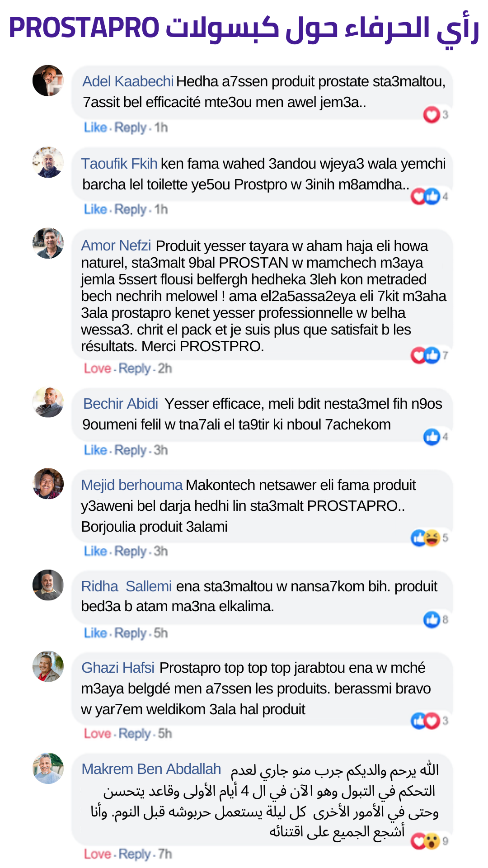Toggle Love on Makrem Ben Abdallah's comment
The width and height of the screenshot is (488, 868).
tap(97, 854)
